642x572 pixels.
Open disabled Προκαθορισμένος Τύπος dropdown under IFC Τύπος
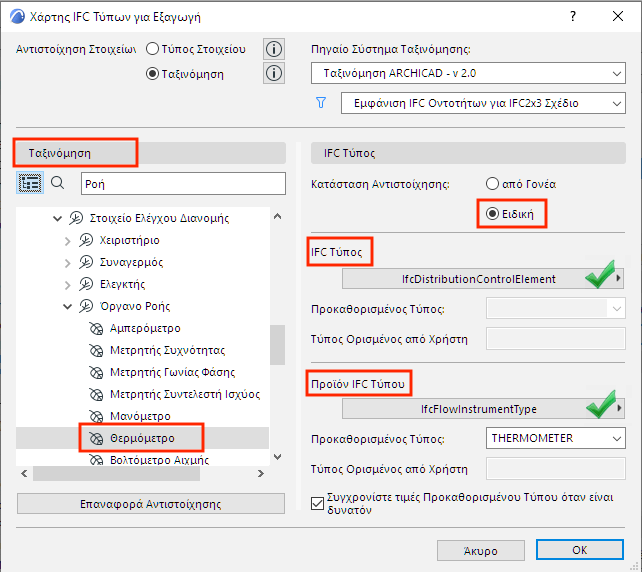click(x=556, y=308)
